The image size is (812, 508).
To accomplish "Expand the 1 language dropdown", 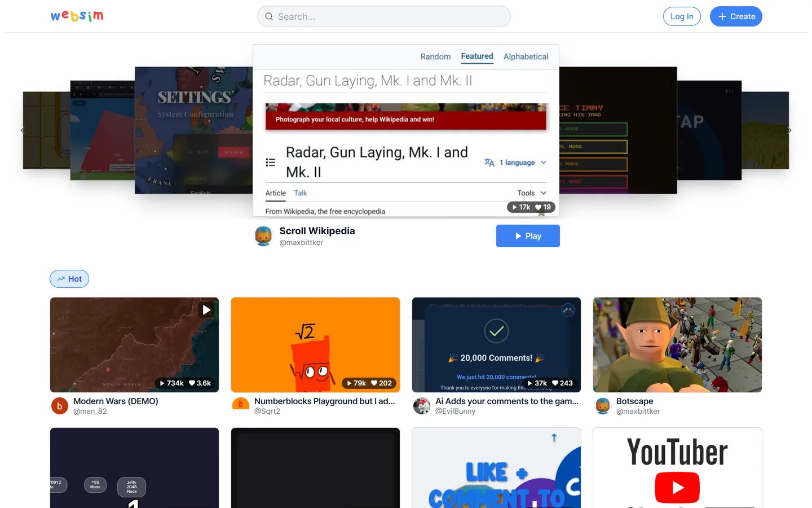I will point(523,163).
